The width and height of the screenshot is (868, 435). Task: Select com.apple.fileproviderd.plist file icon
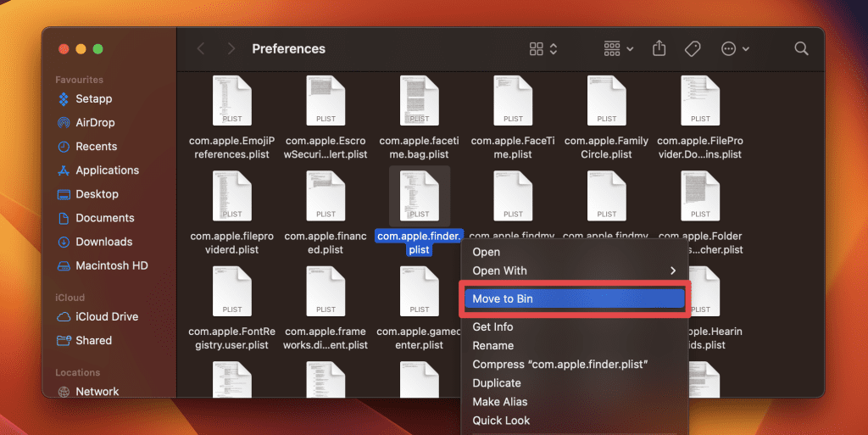click(x=232, y=196)
